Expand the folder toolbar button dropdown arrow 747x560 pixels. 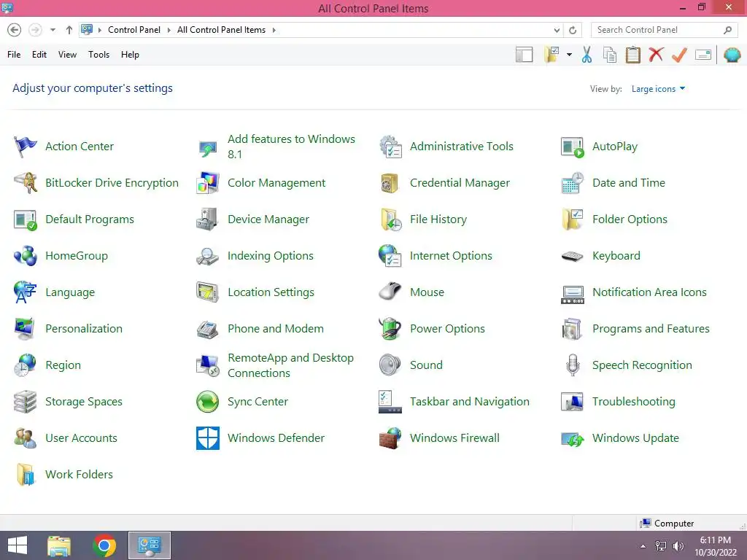[569, 55]
